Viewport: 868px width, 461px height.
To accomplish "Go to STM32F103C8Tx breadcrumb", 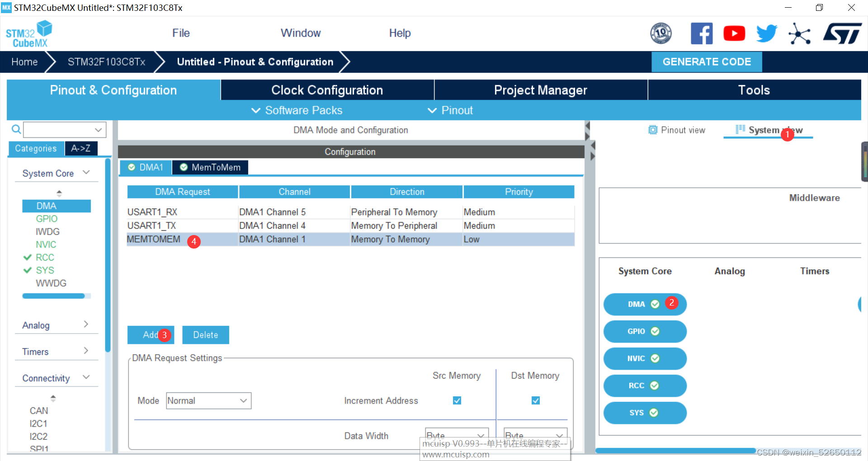I will (107, 62).
